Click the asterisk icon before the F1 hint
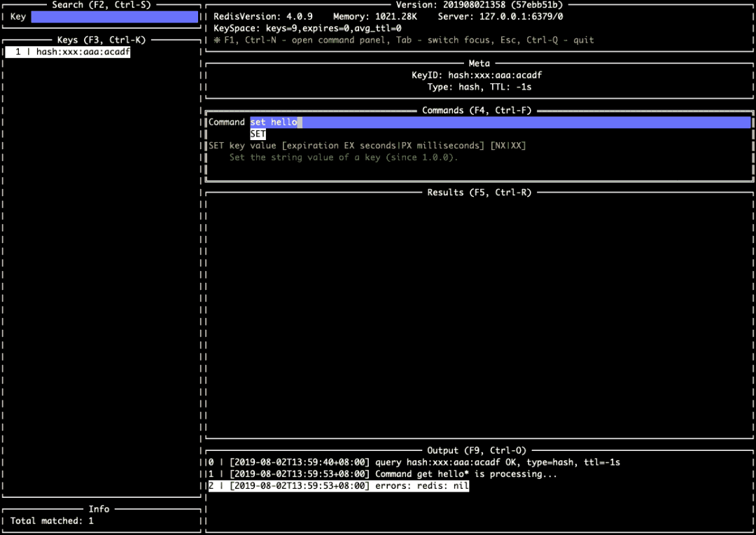756x535 pixels. 217,40
